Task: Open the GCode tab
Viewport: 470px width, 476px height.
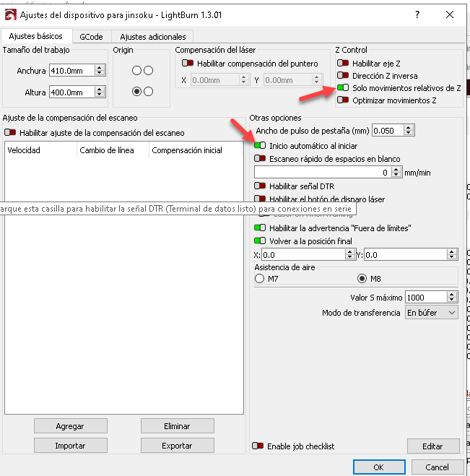Action: (x=91, y=37)
